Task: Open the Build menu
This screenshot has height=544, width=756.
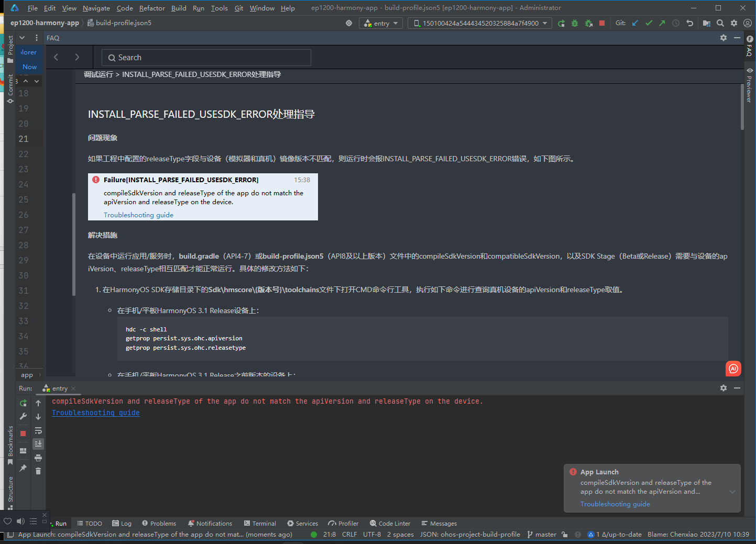Action: click(179, 8)
